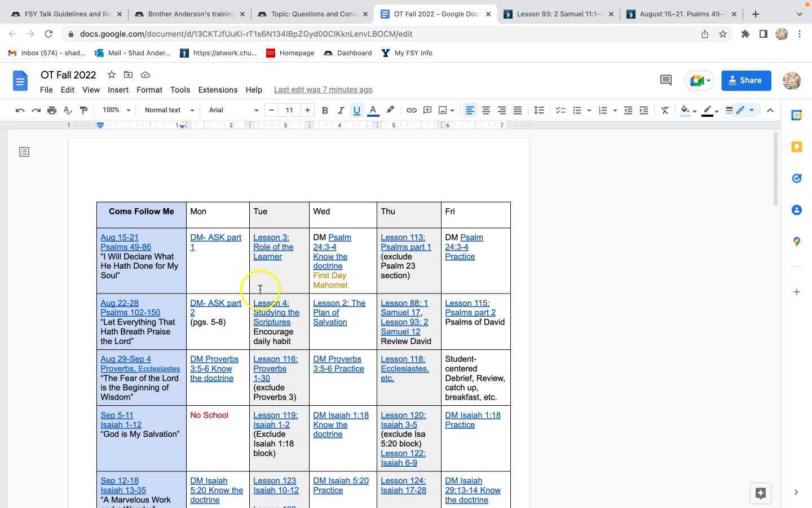Select the Print icon
Viewport: 812px width, 508px height.
[x=51, y=110]
